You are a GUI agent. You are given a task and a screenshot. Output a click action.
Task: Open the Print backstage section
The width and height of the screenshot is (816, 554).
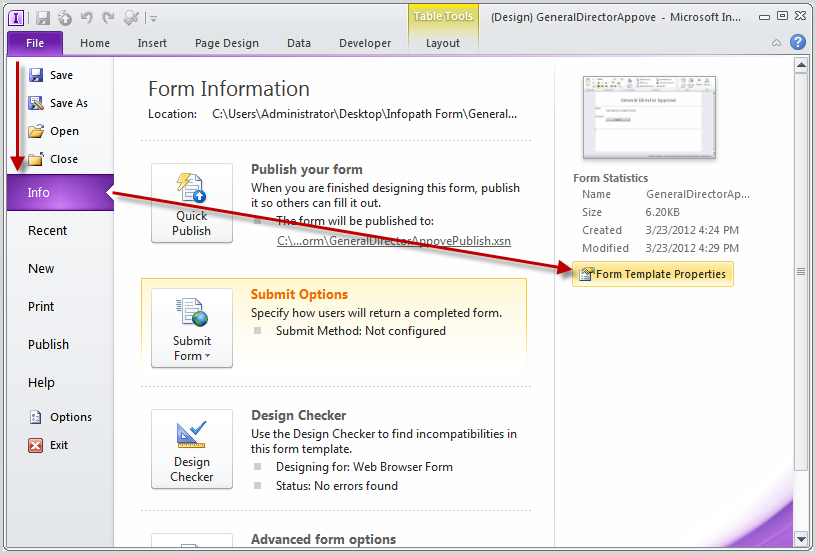[41, 306]
